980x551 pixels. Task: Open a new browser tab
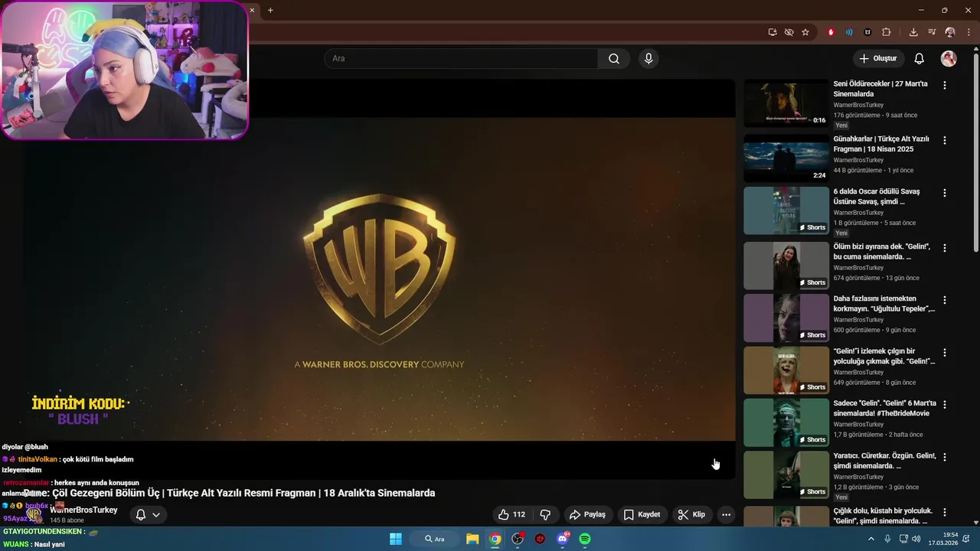tap(270, 10)
